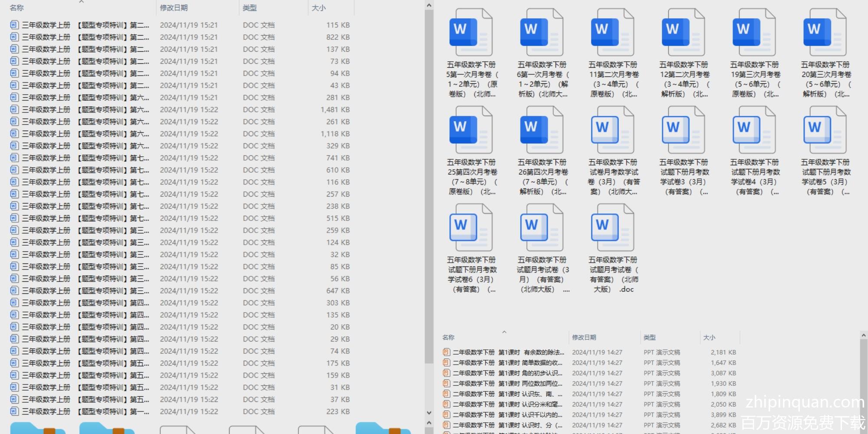Toggle sort arrow above the left 名称 column

click(81, 2)
